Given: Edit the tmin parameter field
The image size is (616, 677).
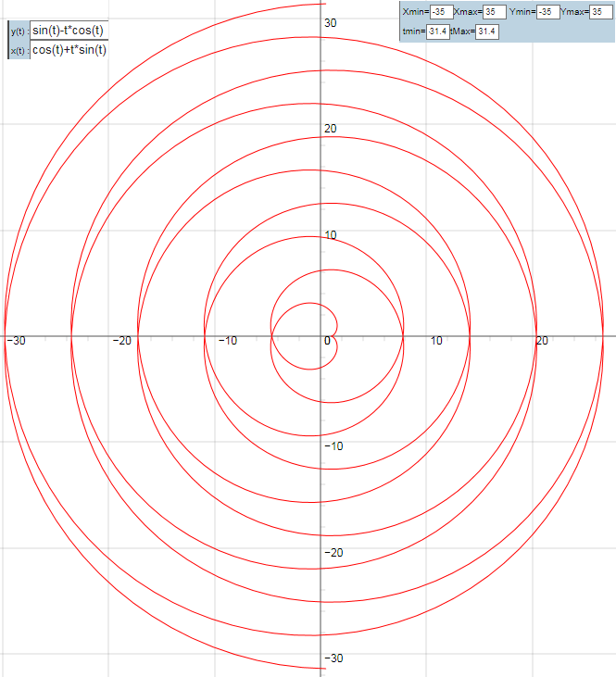Looking at the screenshot, I should (x=438, y=31).
